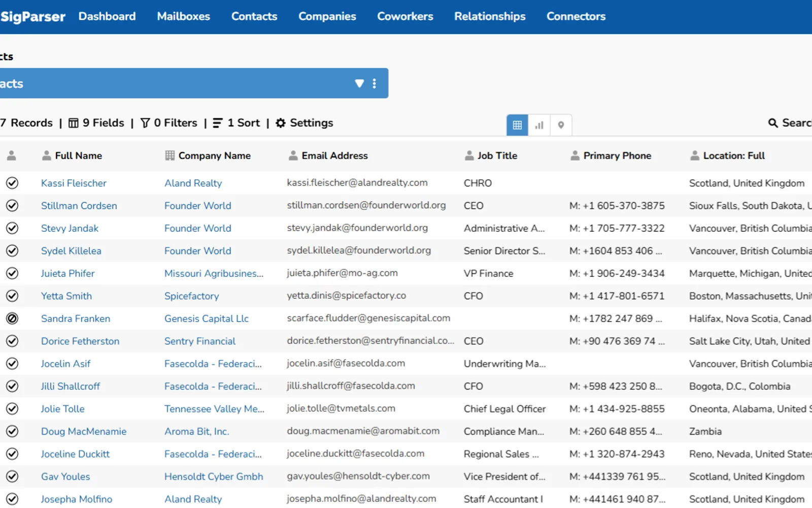Toggle status check icon for Yetta Smith
The width and height of the screenshot is (812, 508).
tap(12, 296)
